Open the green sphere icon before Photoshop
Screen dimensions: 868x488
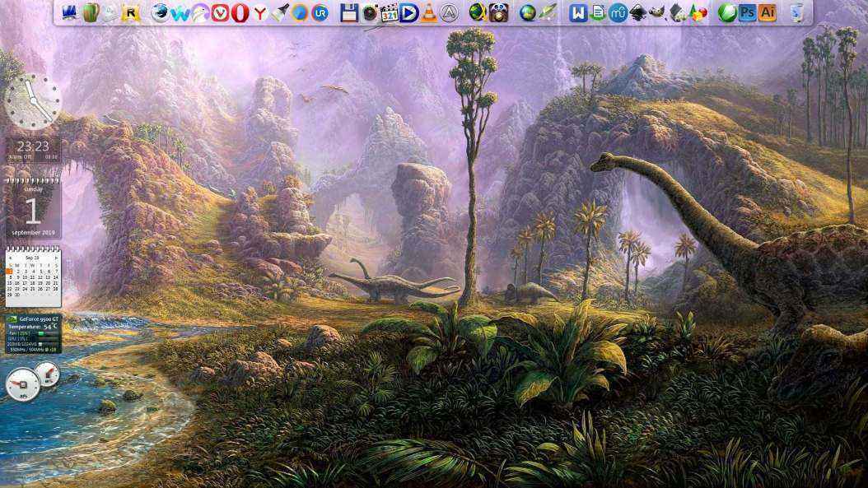(x=727, y=12)
